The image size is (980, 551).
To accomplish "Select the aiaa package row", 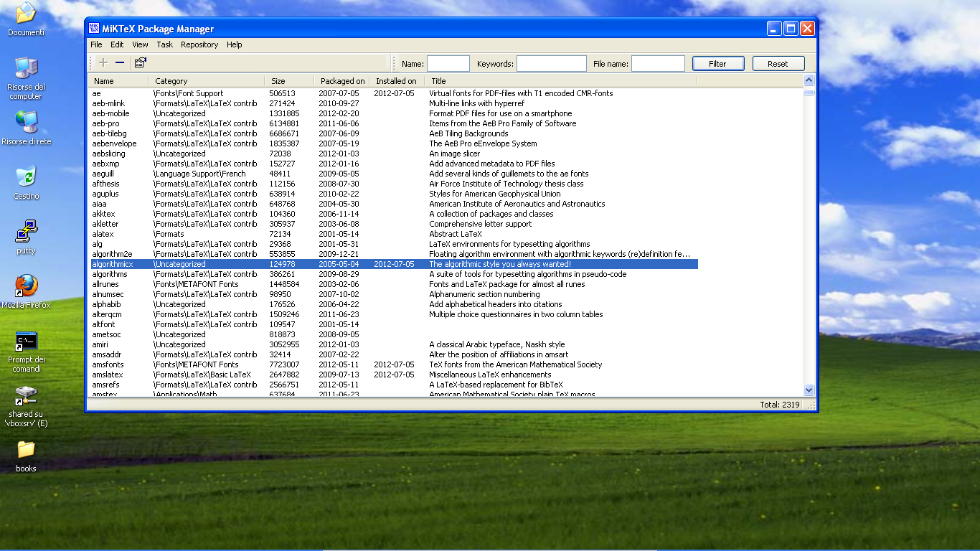I will click(393, 204).
